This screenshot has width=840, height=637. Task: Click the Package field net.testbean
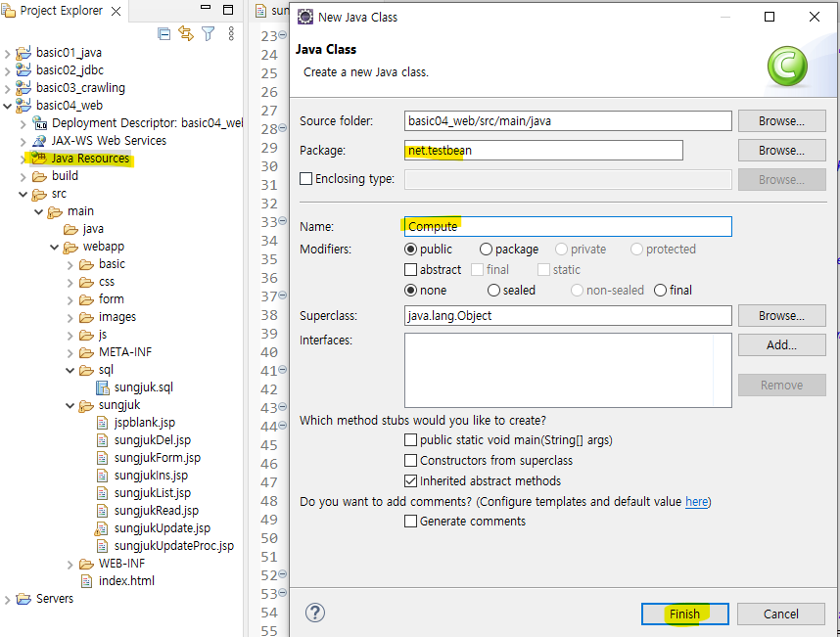point(543,151)
